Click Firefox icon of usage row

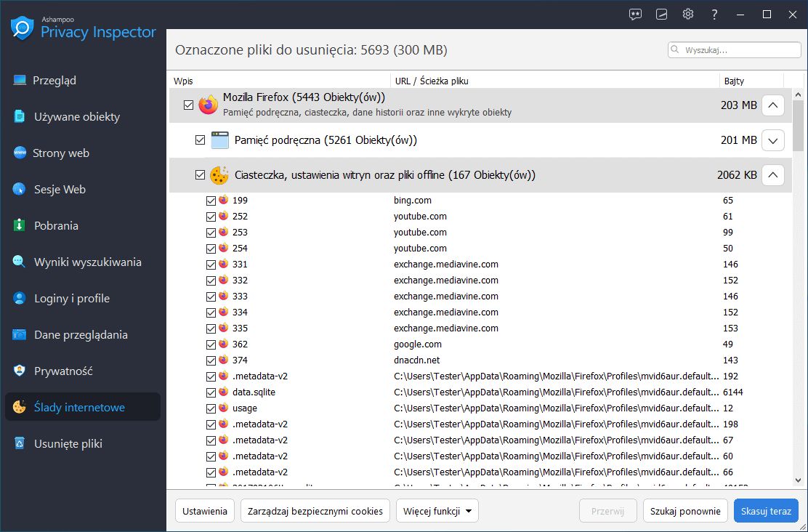point(223,408)
